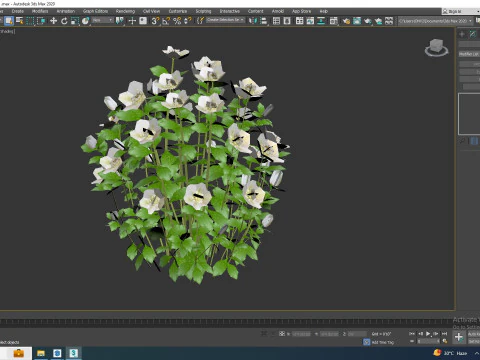Step to next frame

(436, 334)
